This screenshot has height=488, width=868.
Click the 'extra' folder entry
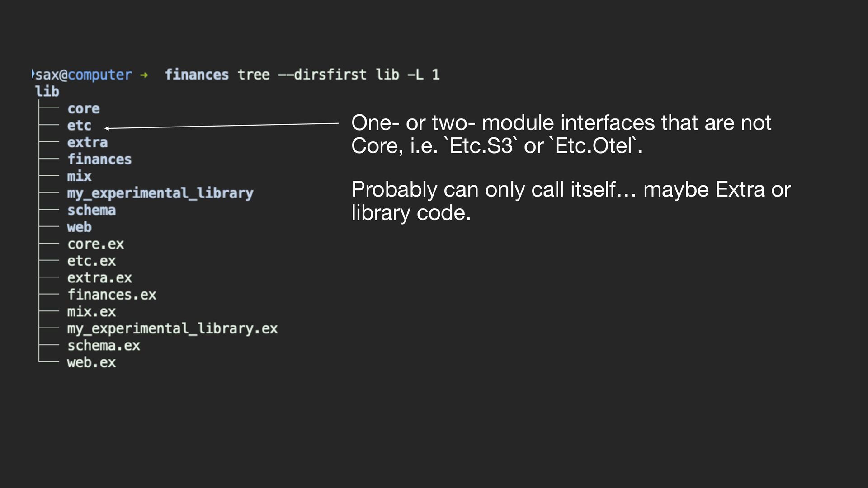click(87, 142)
